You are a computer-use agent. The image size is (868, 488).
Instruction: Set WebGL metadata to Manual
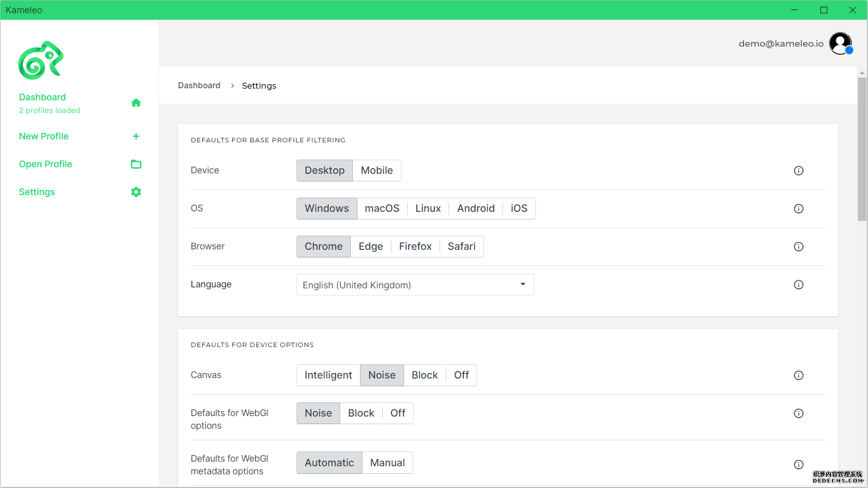click(x=387, y=463)
